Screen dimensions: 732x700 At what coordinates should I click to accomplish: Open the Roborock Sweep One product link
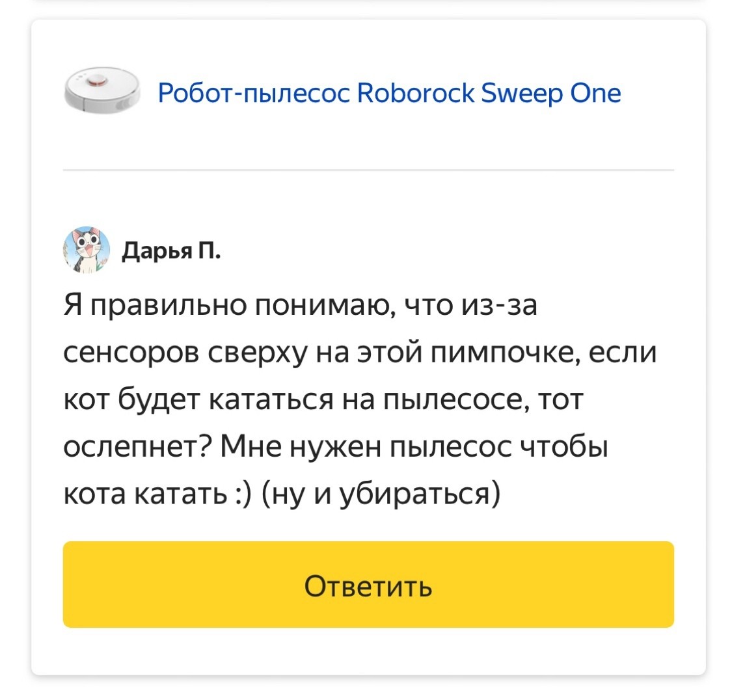[389, 94]
